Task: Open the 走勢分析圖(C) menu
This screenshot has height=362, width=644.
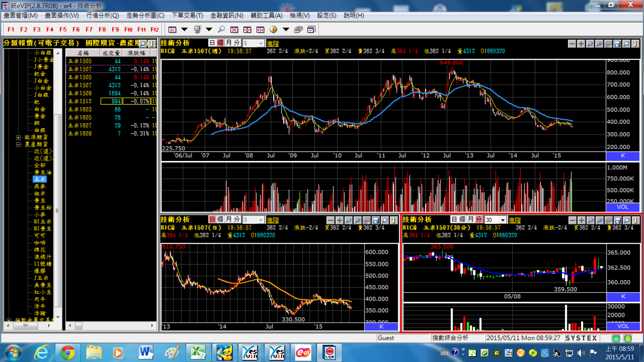Action: [x=145, y=15]
